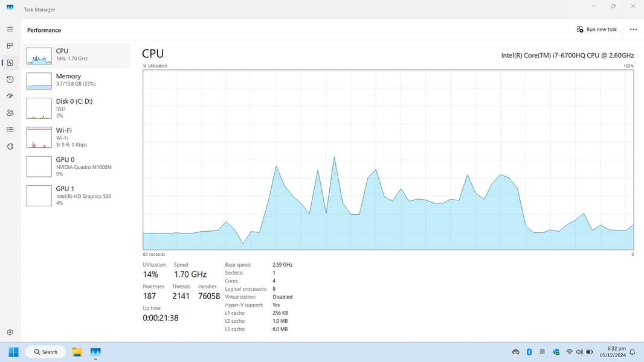This screenshot has height=362, width=644.
Task: Open the Users page in the sidebar
Action: tap(10, 113)
